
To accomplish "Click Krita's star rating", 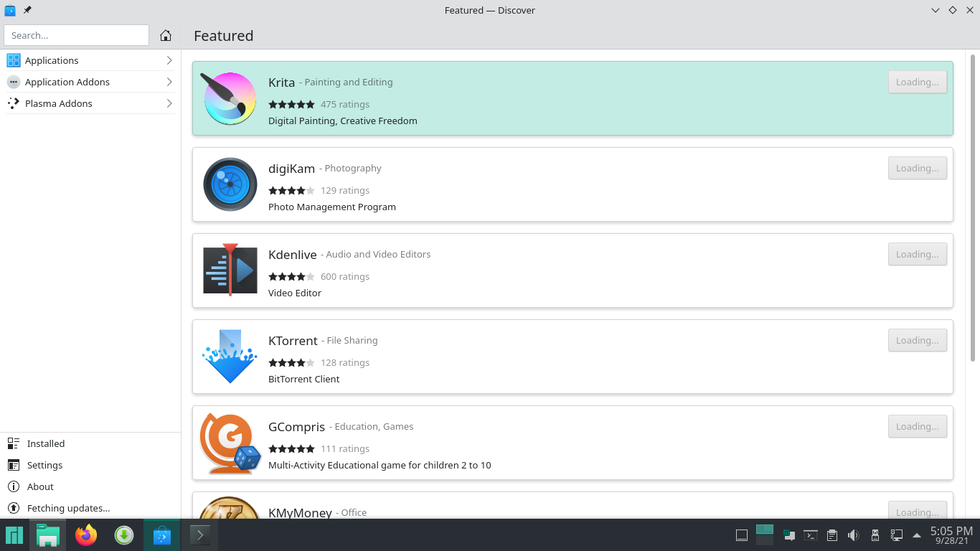I will coord(291,104).
